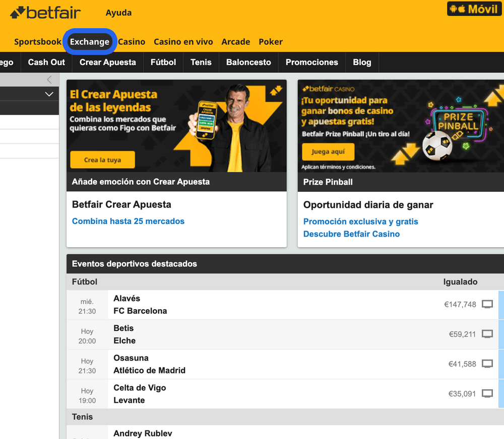The height and width of the screenshot is (439, 504).
Task: Click TV icon for Osasuna vs Atlético de Madrid
Action: 487,364
